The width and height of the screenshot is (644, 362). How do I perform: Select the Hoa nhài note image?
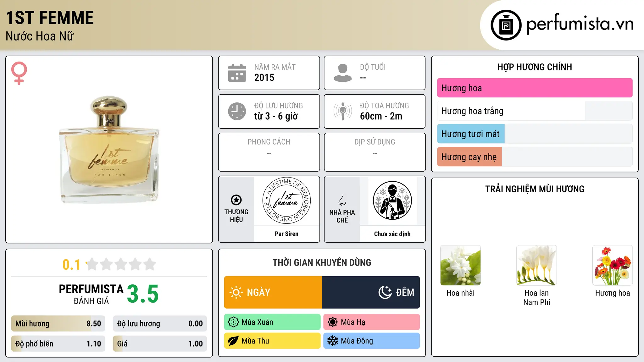(460, 265)
